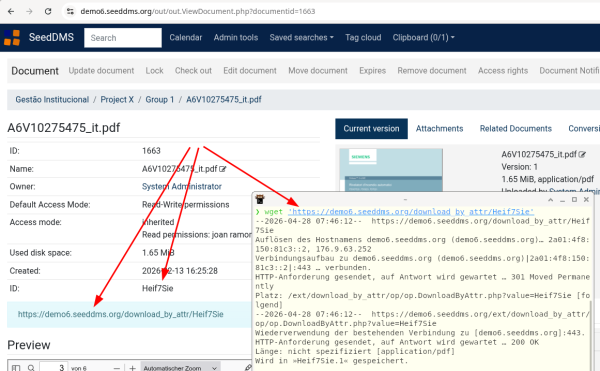
Task: Click the Used disk space 1.65 MiB value
Action: click(158, 253)
